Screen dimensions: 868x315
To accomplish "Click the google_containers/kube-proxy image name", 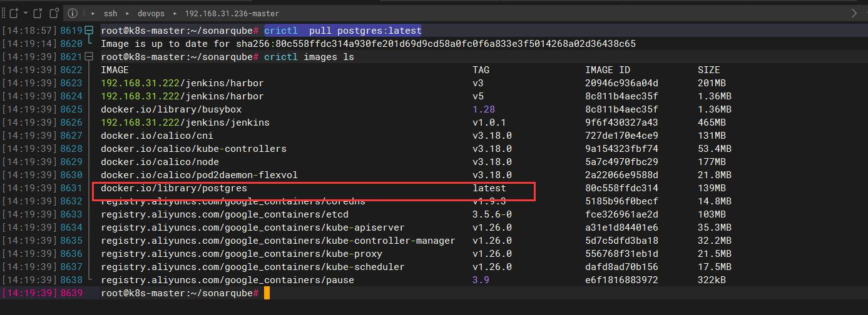I will click(x=242, y=254).
